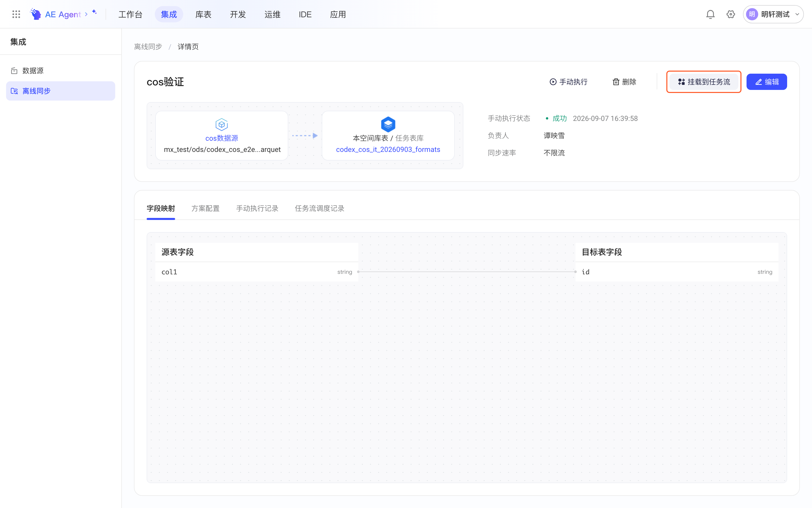The width and height of the screenshot is (812, 508).
Task: Click the id target field row
Action: click(676, 272)
